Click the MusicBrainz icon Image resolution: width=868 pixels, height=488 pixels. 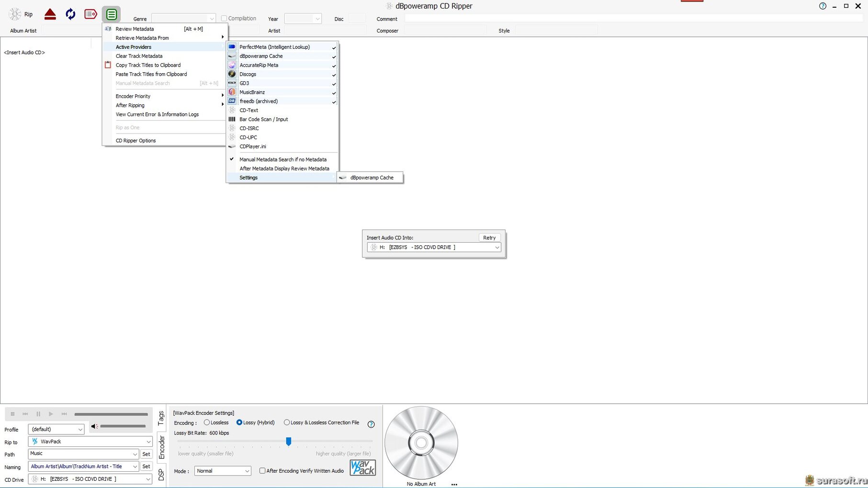[232, 92]
